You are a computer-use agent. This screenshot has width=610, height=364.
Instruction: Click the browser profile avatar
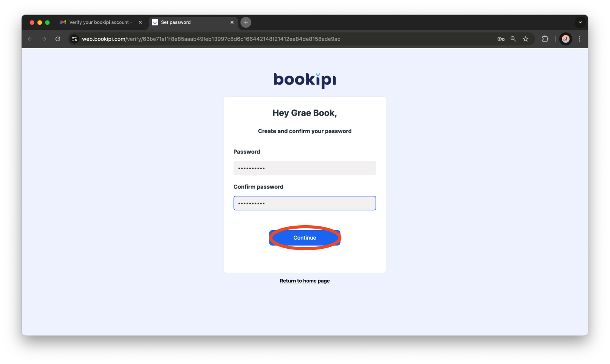pyautogui.click(x=566, y=39)
